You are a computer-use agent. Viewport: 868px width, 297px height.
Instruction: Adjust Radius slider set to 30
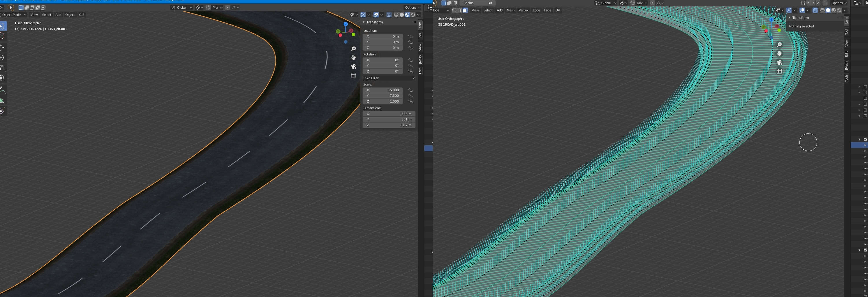pyautogui.click(x=478, y=3)
